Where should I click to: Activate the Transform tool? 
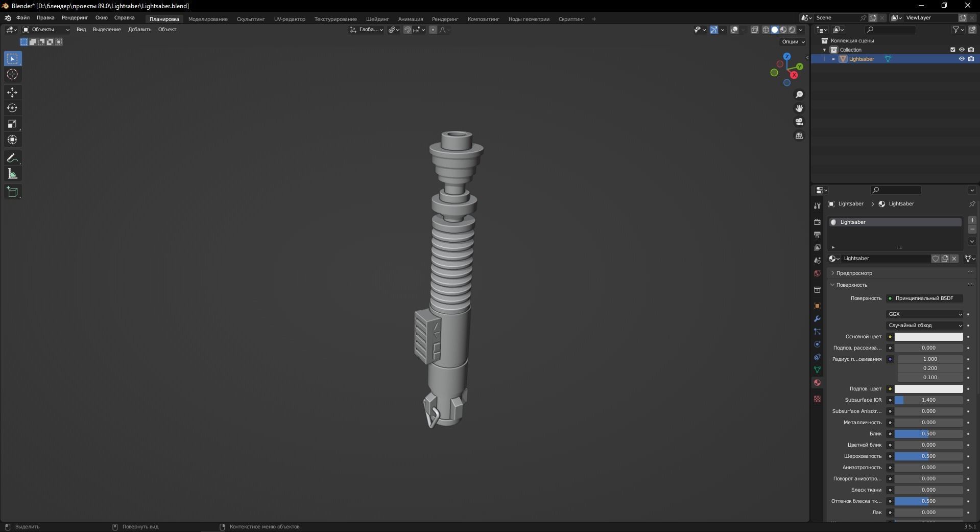coord(12,140)
